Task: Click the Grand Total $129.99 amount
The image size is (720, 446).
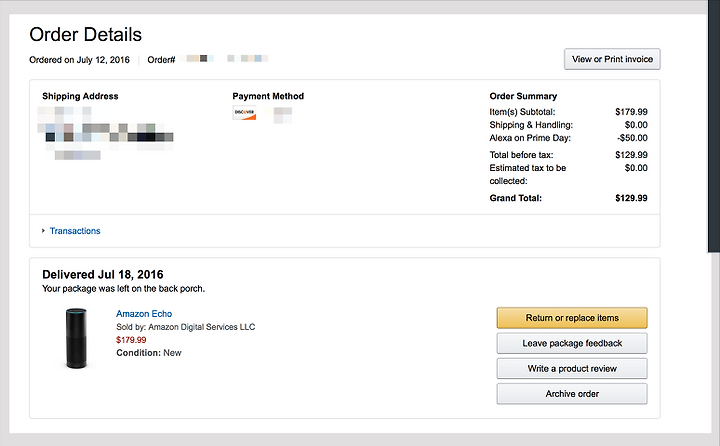Action: point(631,198)
